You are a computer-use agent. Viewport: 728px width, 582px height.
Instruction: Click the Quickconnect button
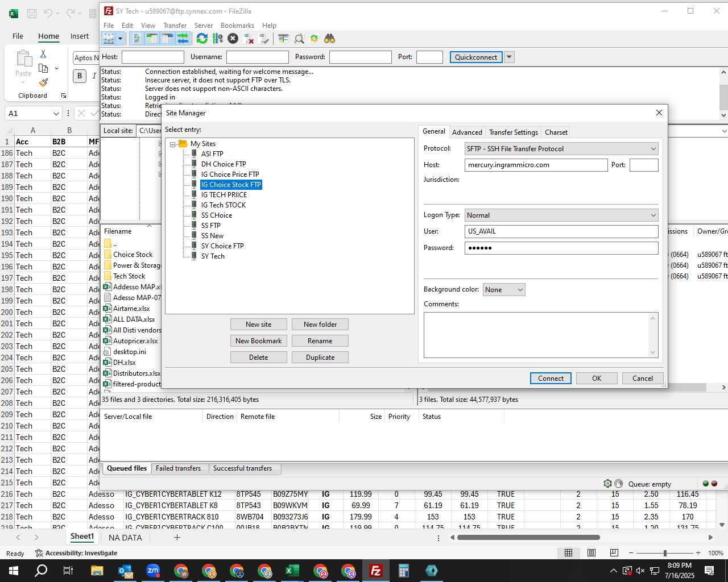point(476,57)
